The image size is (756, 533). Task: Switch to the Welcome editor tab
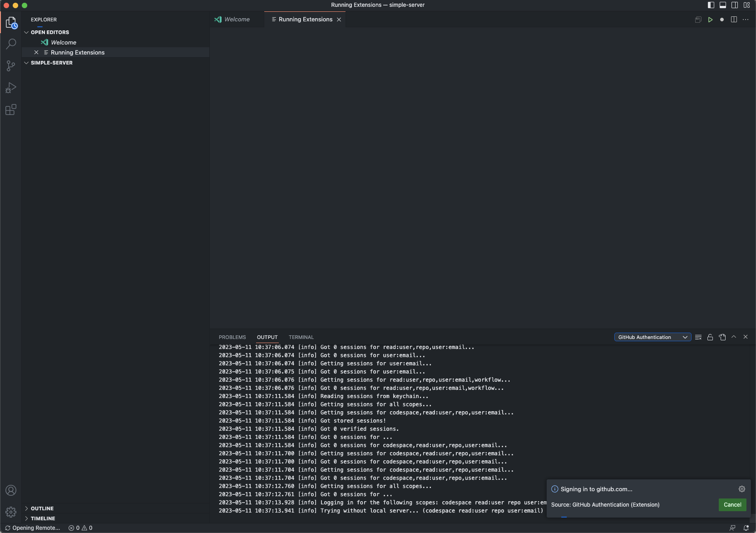coord(236,20)
